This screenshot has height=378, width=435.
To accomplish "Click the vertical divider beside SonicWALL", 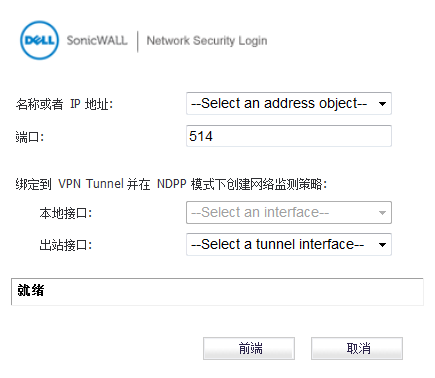I will pyautogui.click(x=138, y=41).
